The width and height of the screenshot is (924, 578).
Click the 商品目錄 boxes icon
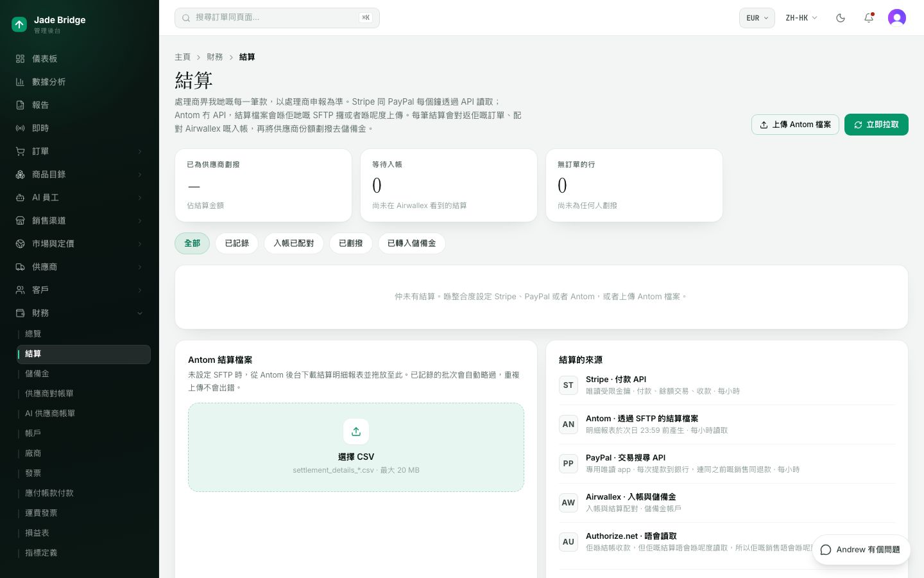pos(21,174)
